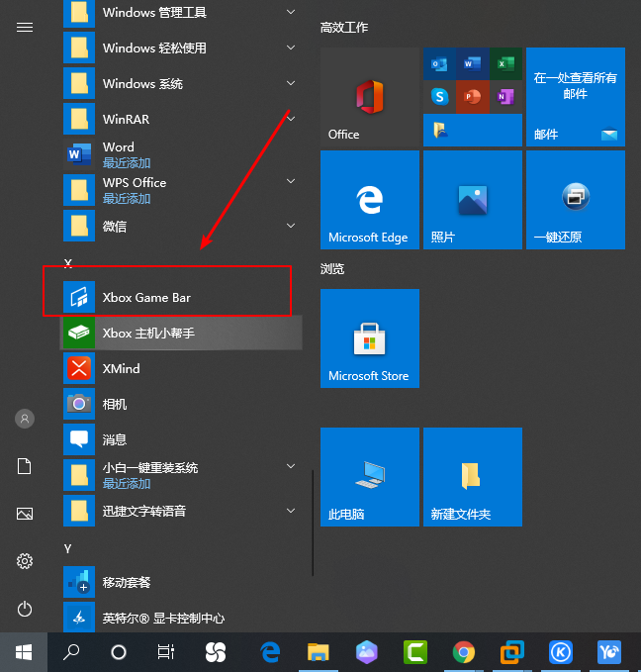Click the Office tile
Screen dimensions: 641x672
(370, 97)
